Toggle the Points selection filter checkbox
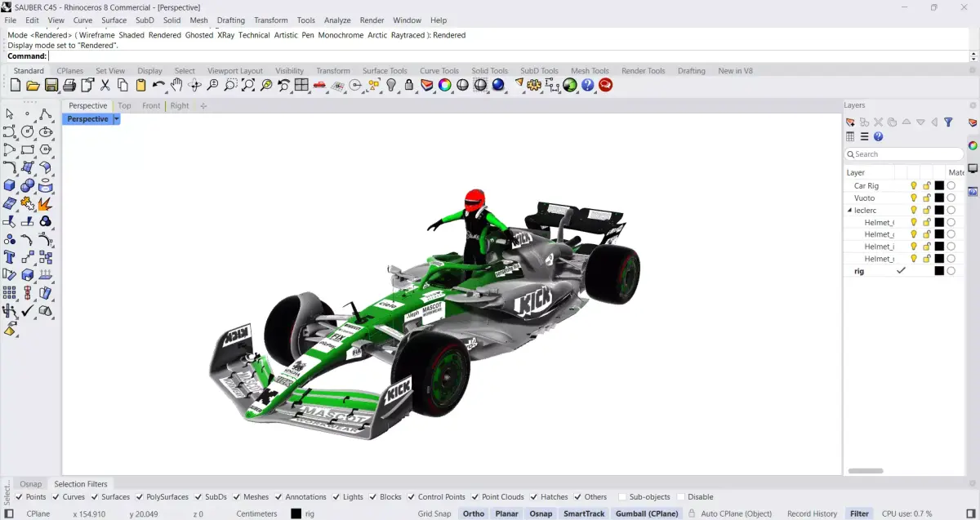Viewport: 980px width, 520px height. [19, 497]
